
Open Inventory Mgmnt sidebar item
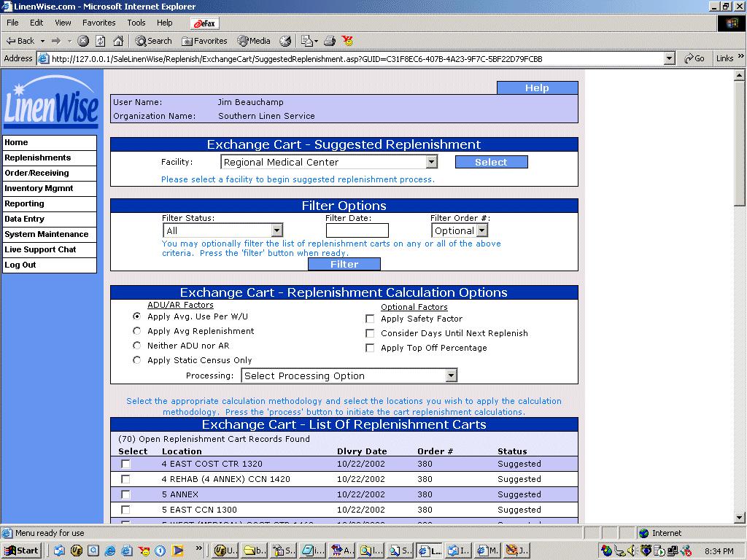click(x=50, y=188)
